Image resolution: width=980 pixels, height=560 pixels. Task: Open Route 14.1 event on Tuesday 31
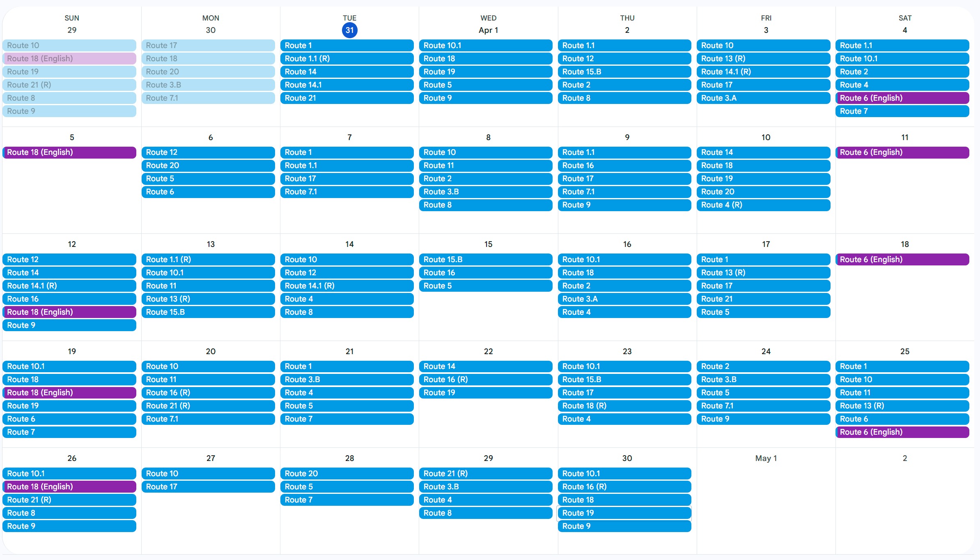[347, 85]
